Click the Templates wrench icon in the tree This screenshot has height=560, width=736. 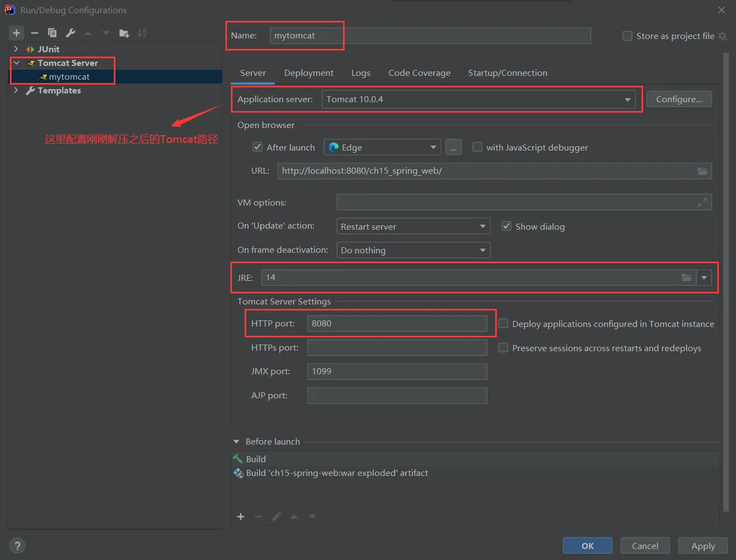coord(30,91)
